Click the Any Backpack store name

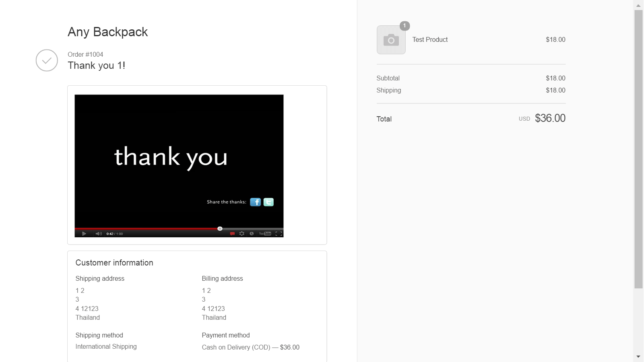click(107, 32)
